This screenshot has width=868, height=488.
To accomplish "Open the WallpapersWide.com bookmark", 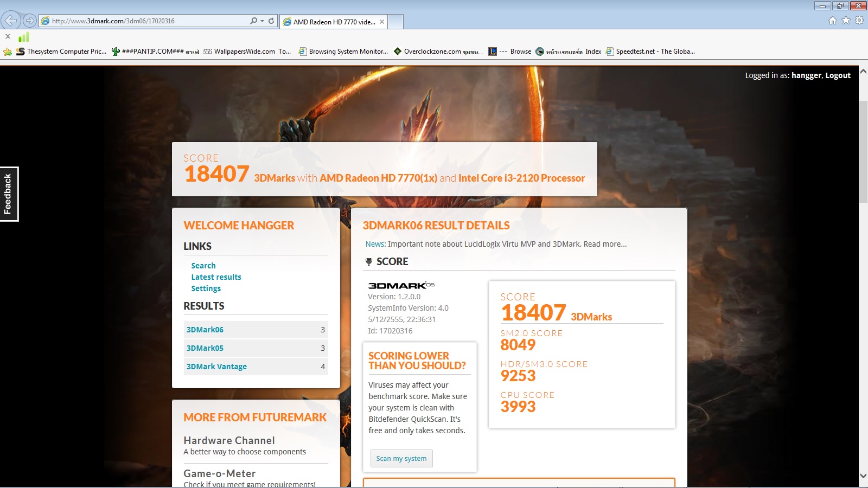I will point(247,52).
